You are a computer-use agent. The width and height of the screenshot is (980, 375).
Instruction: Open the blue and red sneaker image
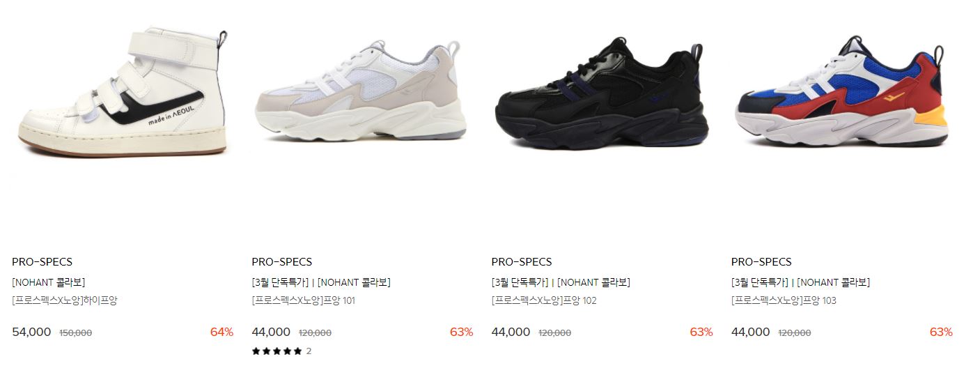(841, 91)
